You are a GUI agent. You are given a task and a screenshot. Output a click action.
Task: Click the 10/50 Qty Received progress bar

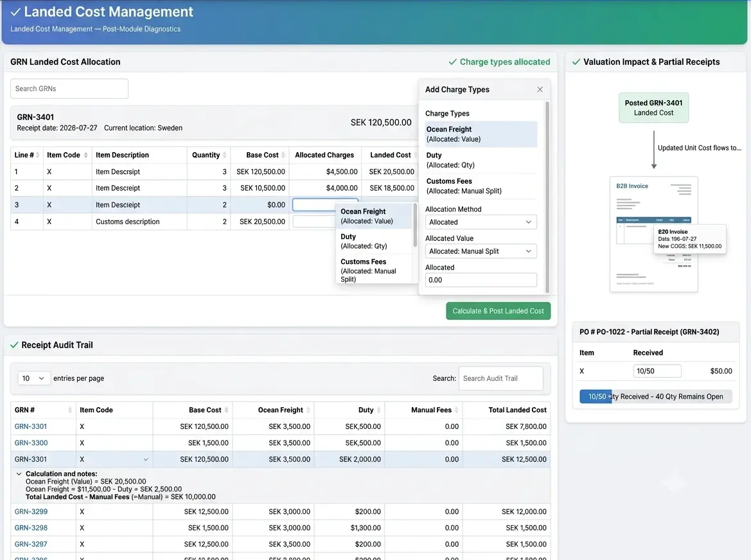point(656,396)
